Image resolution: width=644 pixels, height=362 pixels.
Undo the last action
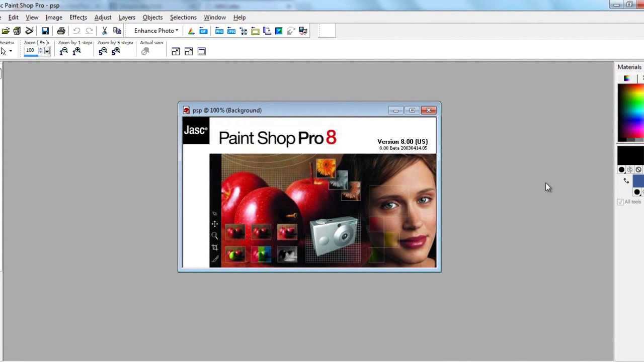pos(76,31)
